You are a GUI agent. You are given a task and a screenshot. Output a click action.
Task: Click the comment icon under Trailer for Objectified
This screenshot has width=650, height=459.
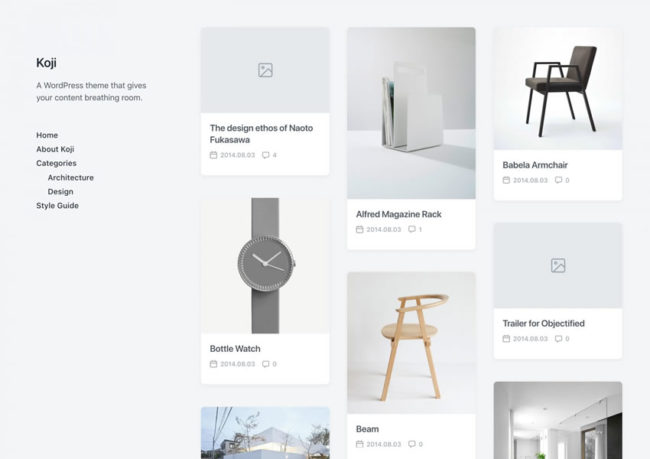click(558, 338)
